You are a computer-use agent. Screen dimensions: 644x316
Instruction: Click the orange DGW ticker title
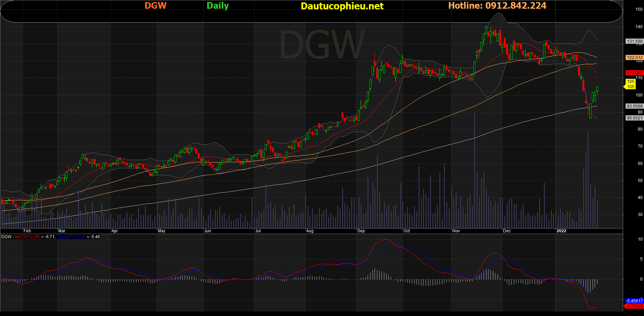[x=156, y=6]
